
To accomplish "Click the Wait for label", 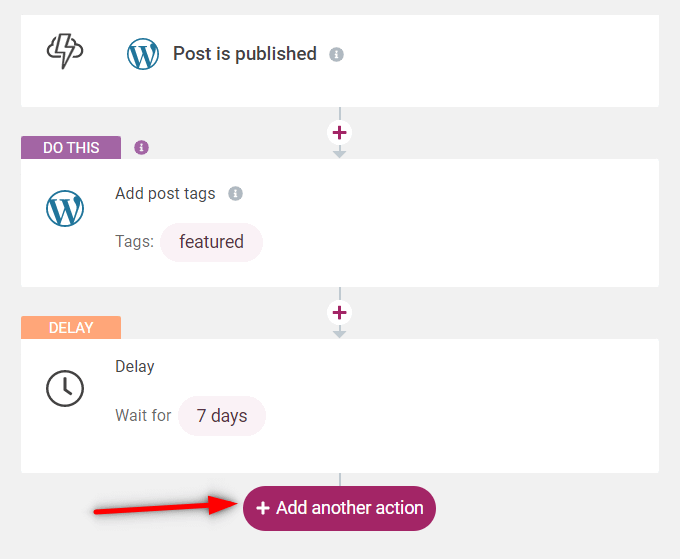I will point(143,415).
